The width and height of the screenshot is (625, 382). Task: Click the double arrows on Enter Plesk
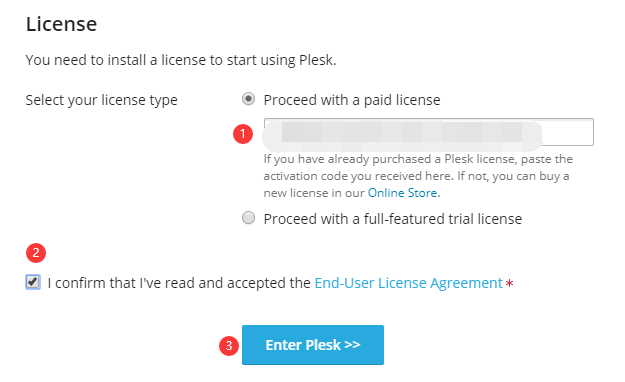pos(352,345)
